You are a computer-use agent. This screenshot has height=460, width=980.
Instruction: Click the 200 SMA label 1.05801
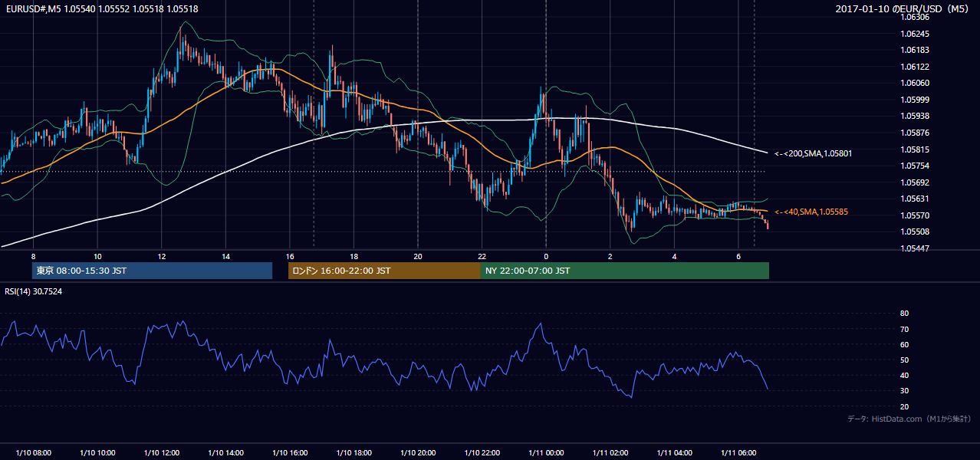[813, 153]
